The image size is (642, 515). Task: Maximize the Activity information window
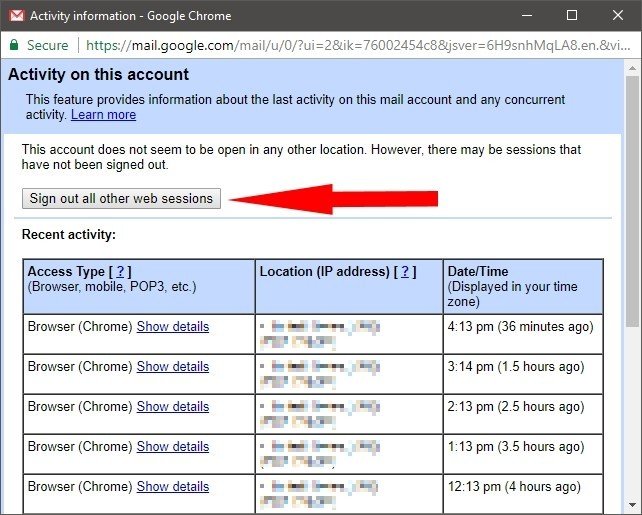tap(572, 16)
